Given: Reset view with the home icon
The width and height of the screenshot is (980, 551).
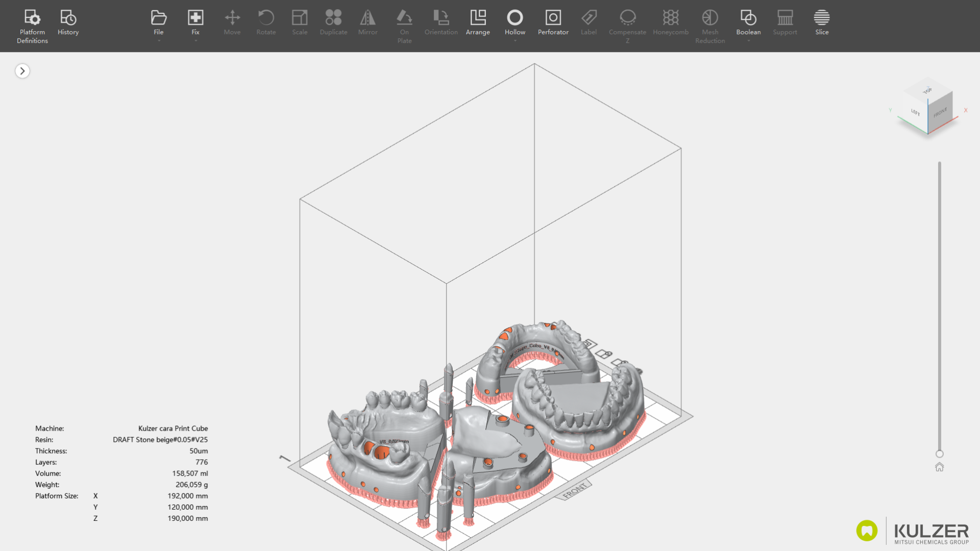Looking at the screenshot, I should (939, 467).
